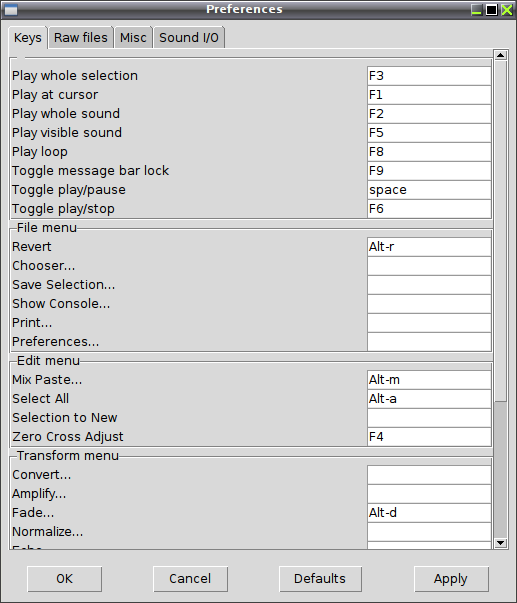Click empty Chooser... shortcut field

pos(429,266)
